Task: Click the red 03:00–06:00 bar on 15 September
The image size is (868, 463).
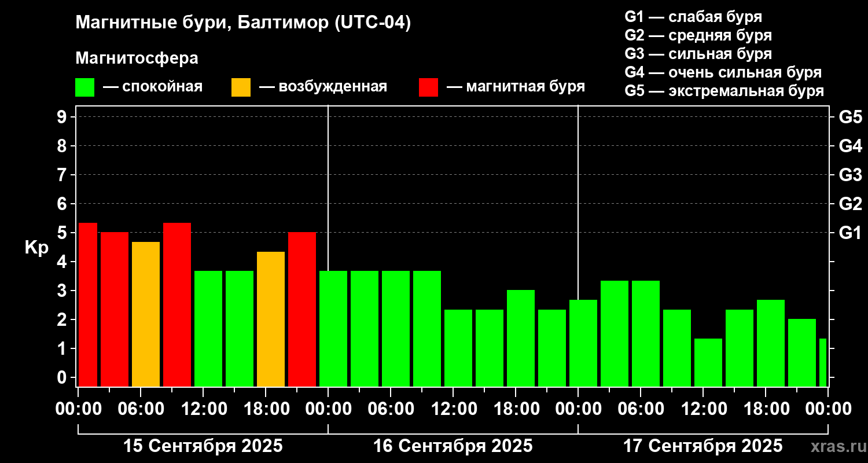Action: pos(115,310)
